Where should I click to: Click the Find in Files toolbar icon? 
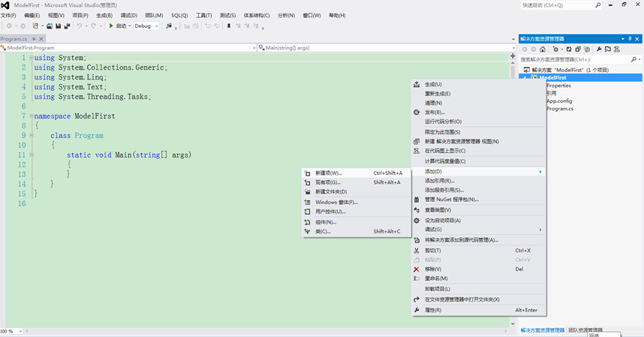click(x=169, y=26)
